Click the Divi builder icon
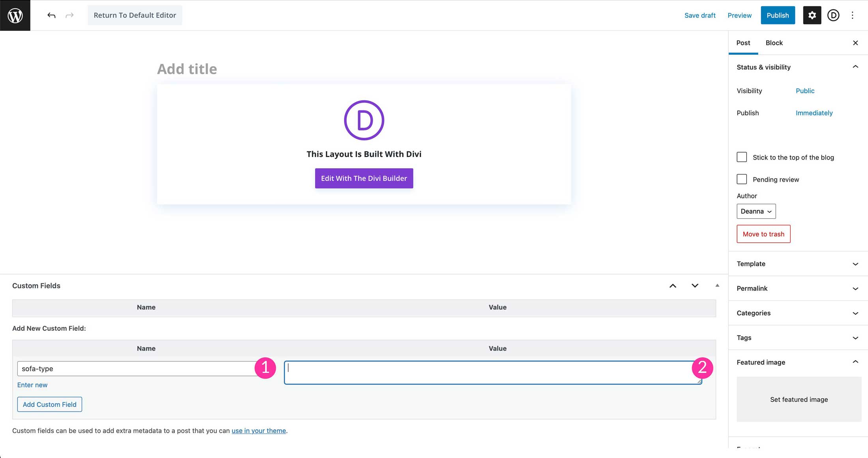 click(x=834, y=15)
